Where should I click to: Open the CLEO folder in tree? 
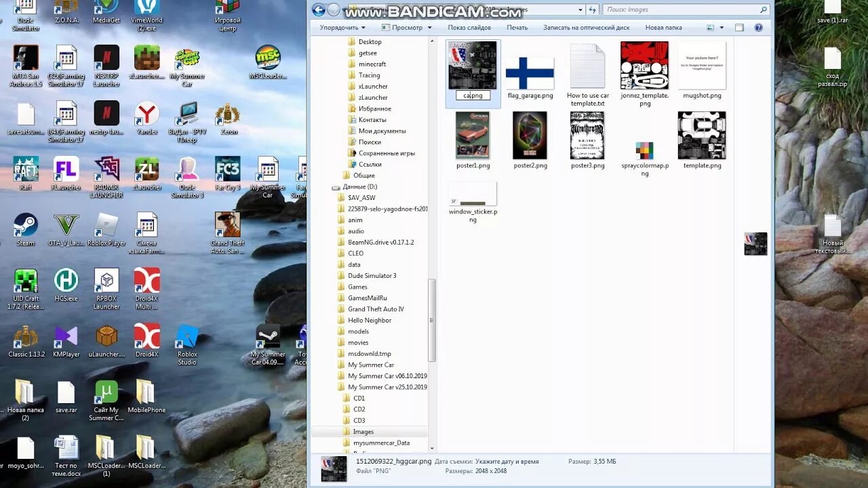355,253
